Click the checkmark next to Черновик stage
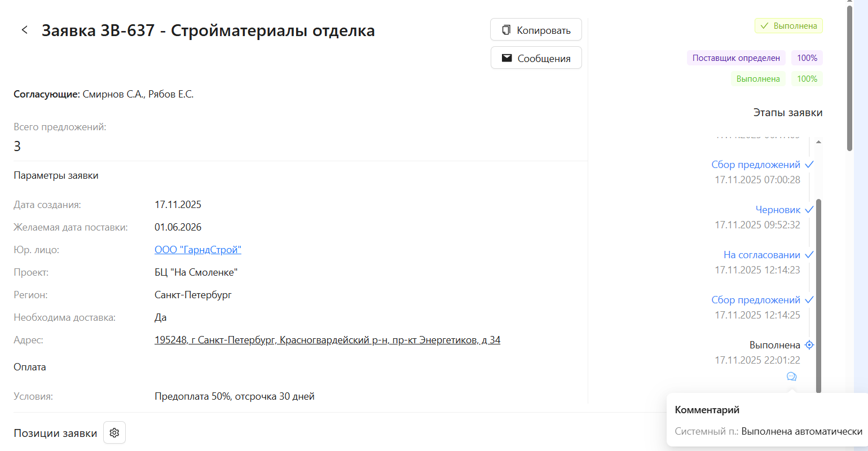This screenshot has width=868, height=451. 809,210
